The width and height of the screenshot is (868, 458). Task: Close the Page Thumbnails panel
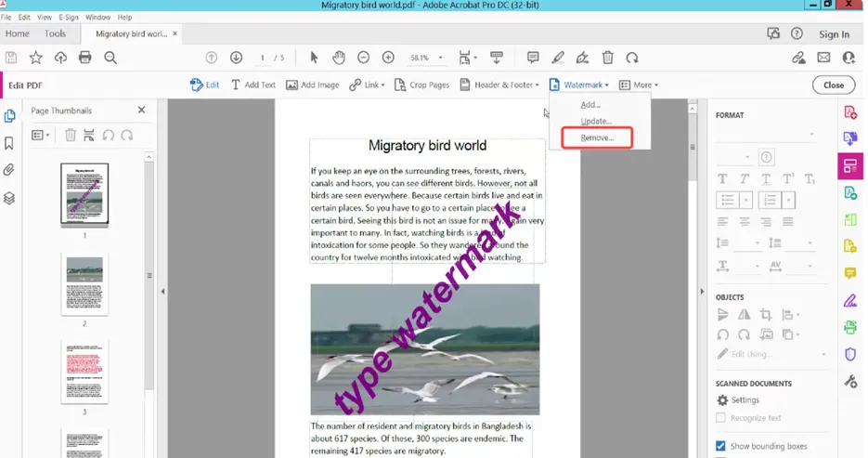141,111
